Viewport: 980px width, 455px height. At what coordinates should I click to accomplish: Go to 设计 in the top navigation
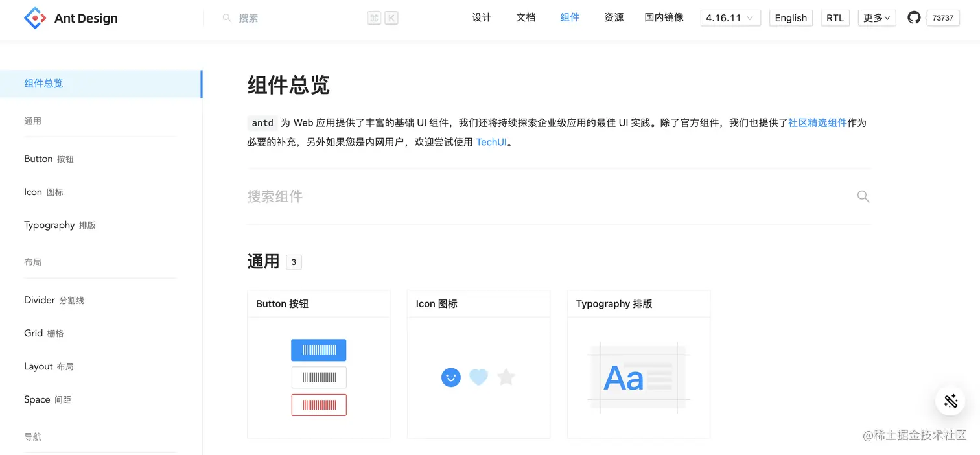(482, 17)
